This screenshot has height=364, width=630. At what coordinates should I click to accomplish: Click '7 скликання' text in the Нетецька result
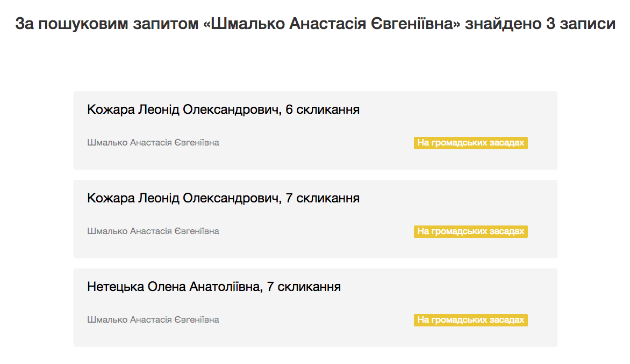coord(304,287)
